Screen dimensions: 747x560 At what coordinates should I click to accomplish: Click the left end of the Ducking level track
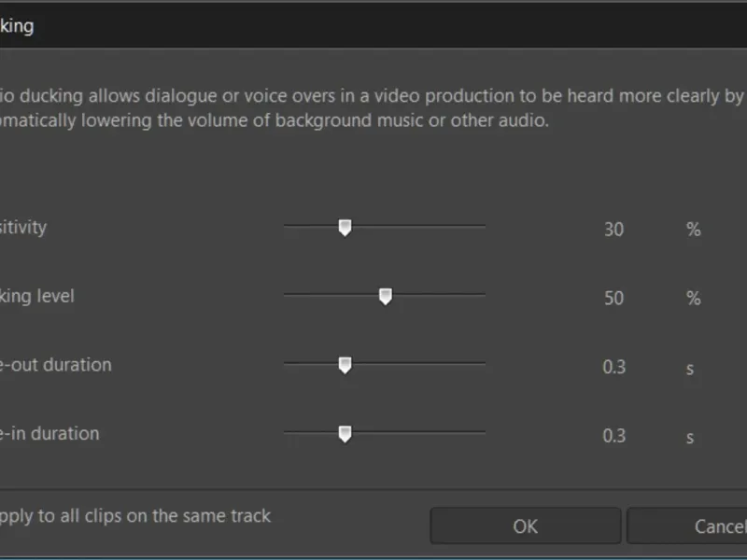pyautogui.click(x=288, y=295)
